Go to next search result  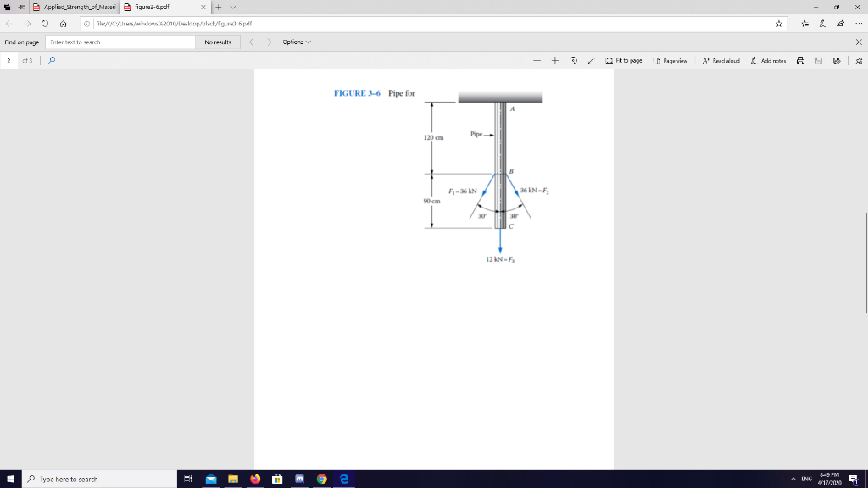click(x=269, y=42)
